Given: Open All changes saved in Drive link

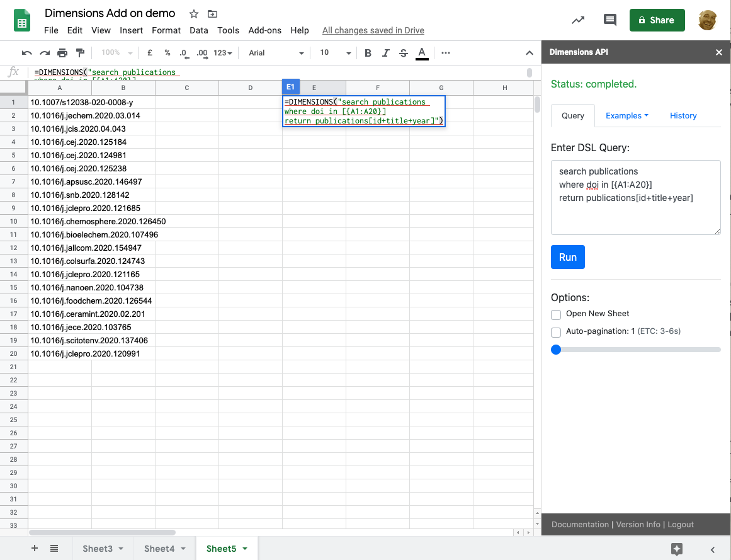Looking at the screenshot, I should (373, 30).
